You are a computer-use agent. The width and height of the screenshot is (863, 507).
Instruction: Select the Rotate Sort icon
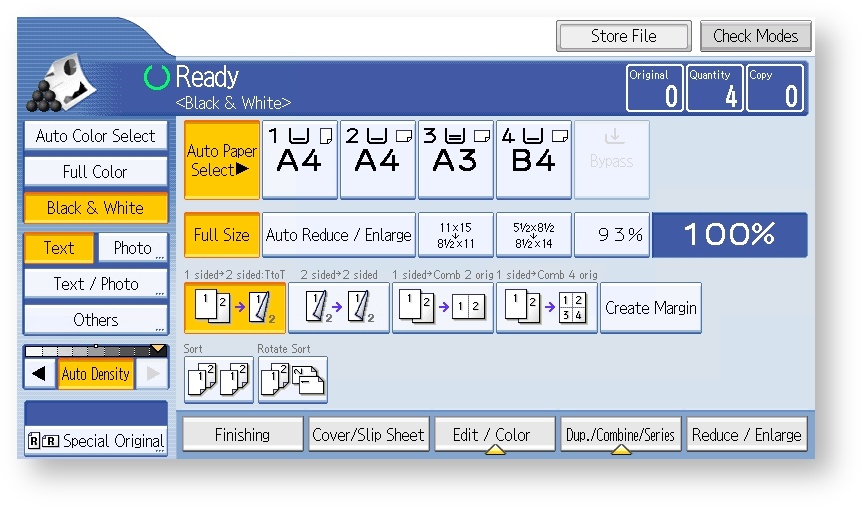(x=293, y=380)
